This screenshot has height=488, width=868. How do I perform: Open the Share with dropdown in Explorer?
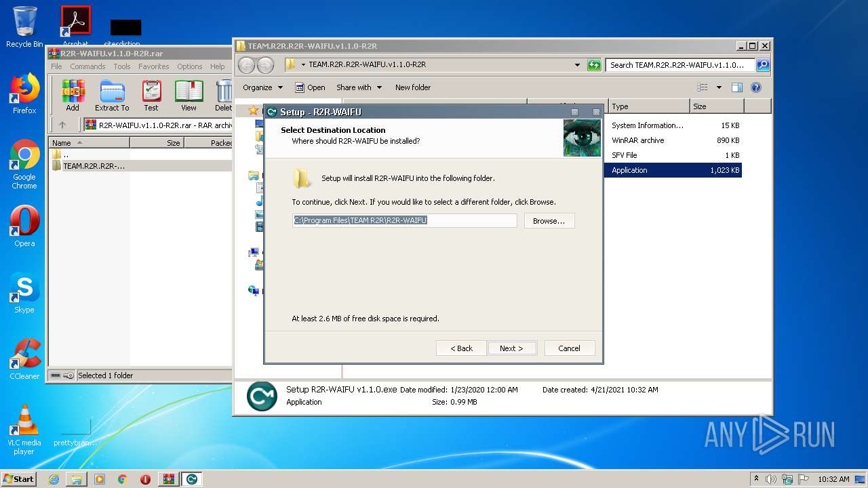click(359, 87)
